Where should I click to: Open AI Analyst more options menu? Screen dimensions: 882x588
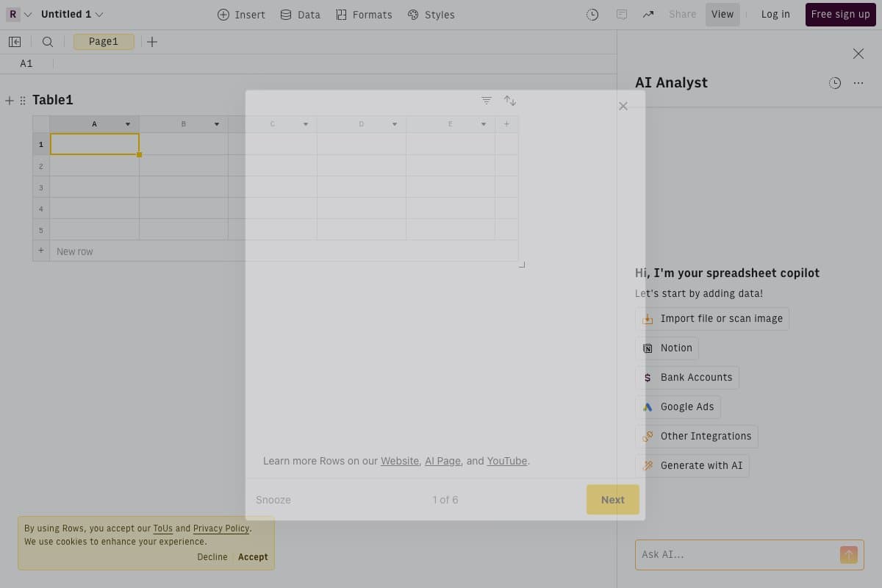click(858, 83)
